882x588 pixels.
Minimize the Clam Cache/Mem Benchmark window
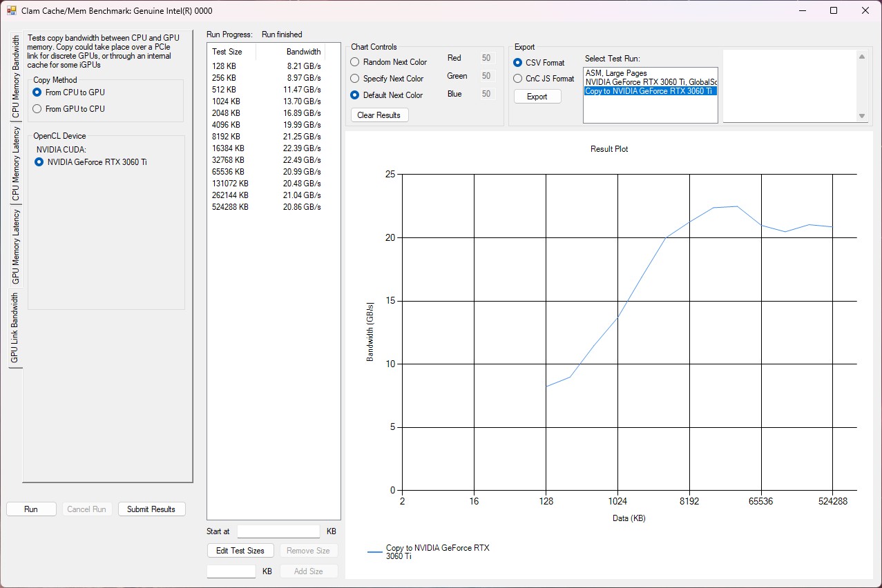click(803, 10)
